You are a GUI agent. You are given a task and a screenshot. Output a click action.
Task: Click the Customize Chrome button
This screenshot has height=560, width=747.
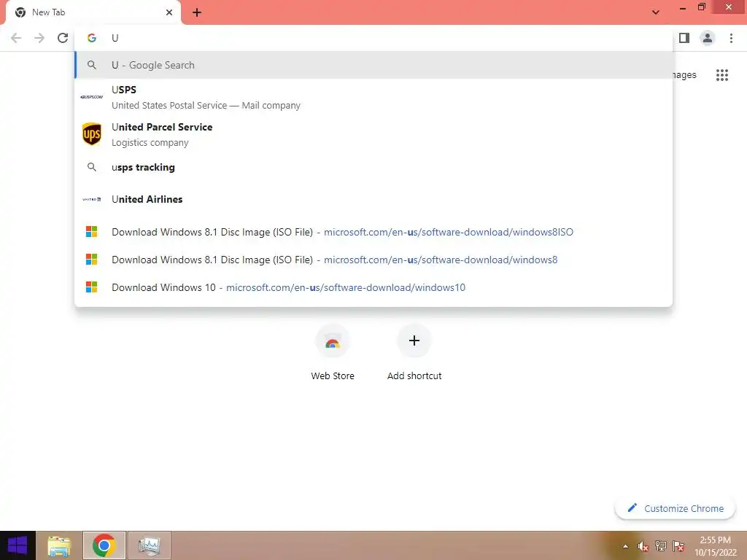[x=676, y=508]
